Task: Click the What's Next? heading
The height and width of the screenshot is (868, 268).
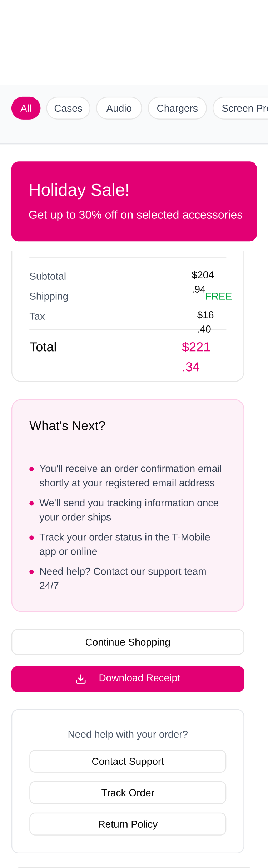Action: tap(68, 426)
